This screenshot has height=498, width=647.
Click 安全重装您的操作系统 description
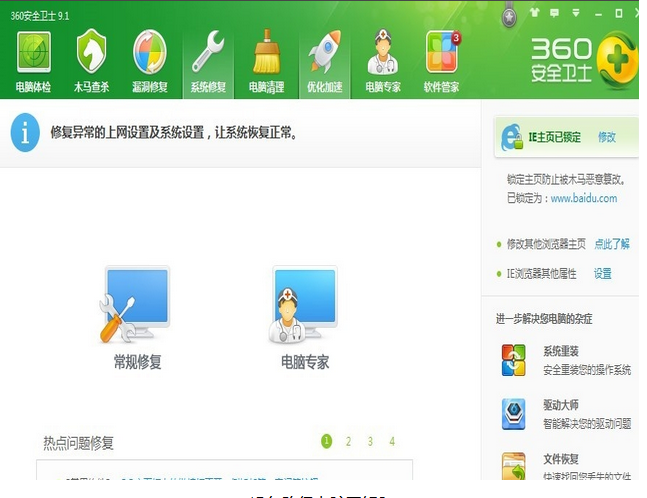click(x=587, y=370)
